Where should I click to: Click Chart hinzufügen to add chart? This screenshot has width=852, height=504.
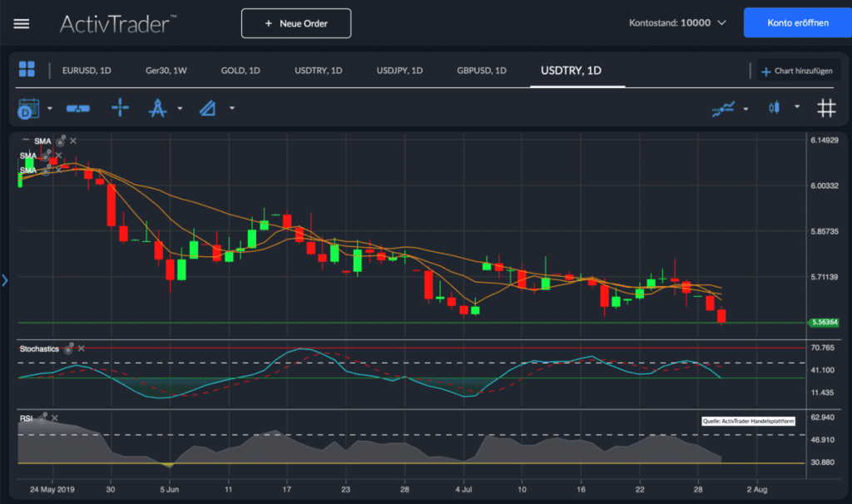(x=797, y=71)
